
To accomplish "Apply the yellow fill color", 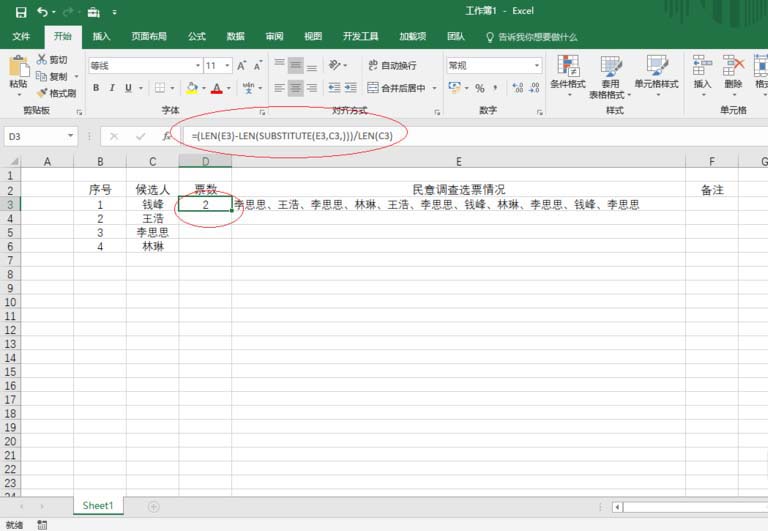I will point(192,88).
